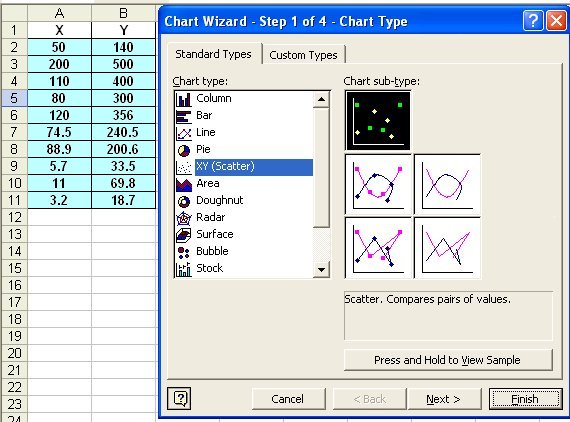Click the Next button
Screen dimensions: 570x422
pos(444,399)
